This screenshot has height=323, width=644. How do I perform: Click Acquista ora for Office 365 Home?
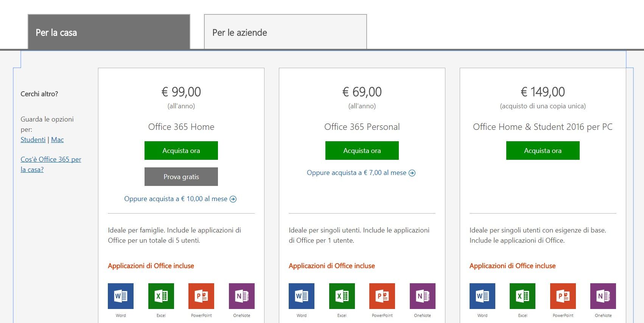[181, 150]
